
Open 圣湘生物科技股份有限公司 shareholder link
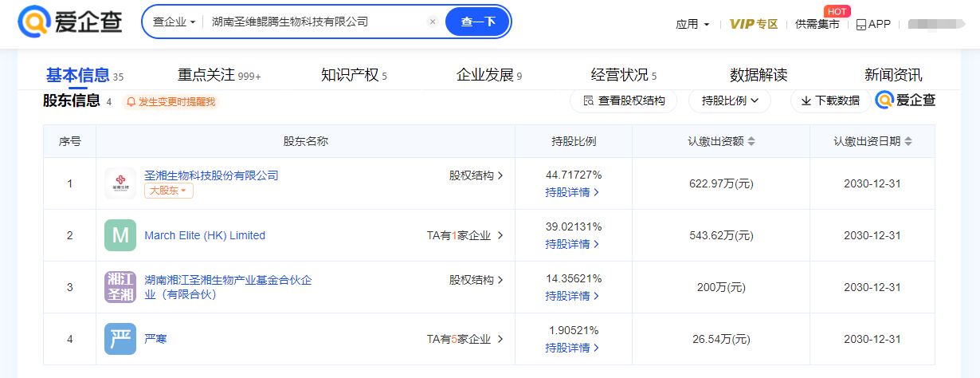pos(211,175)
